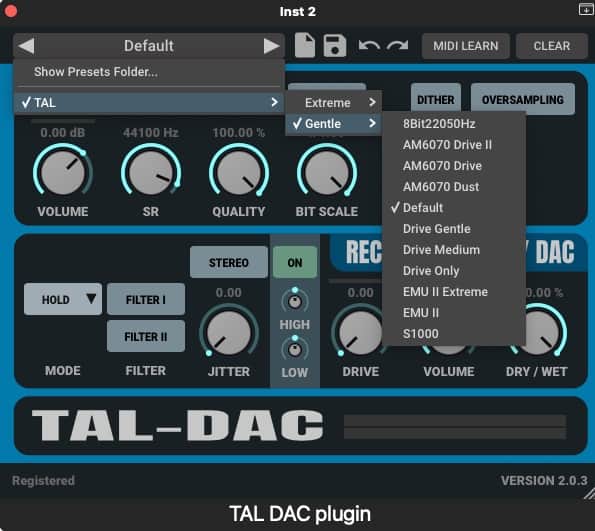This screenshot has height=531, width=595.
Task: Go to next preset with right arrow
Action: (272, 46)
